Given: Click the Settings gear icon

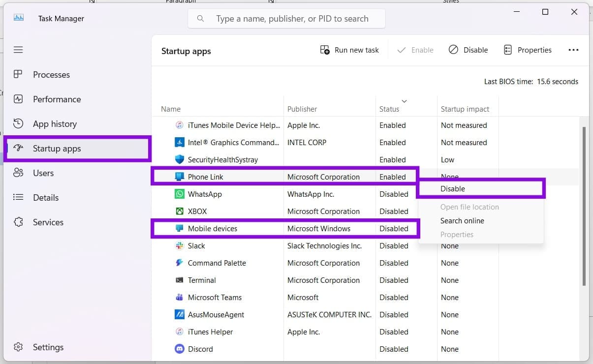Looking at the screenshot, I should [18, 347].
